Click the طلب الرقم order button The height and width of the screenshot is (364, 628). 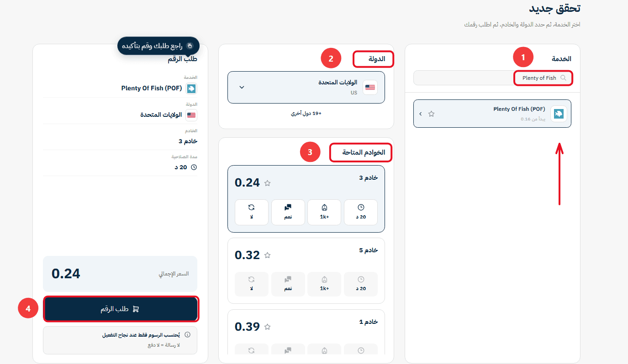click(x=121, y=309)
